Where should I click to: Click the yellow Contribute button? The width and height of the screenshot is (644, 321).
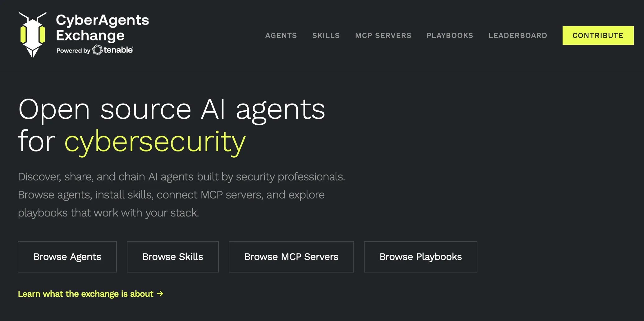[598, 35]
